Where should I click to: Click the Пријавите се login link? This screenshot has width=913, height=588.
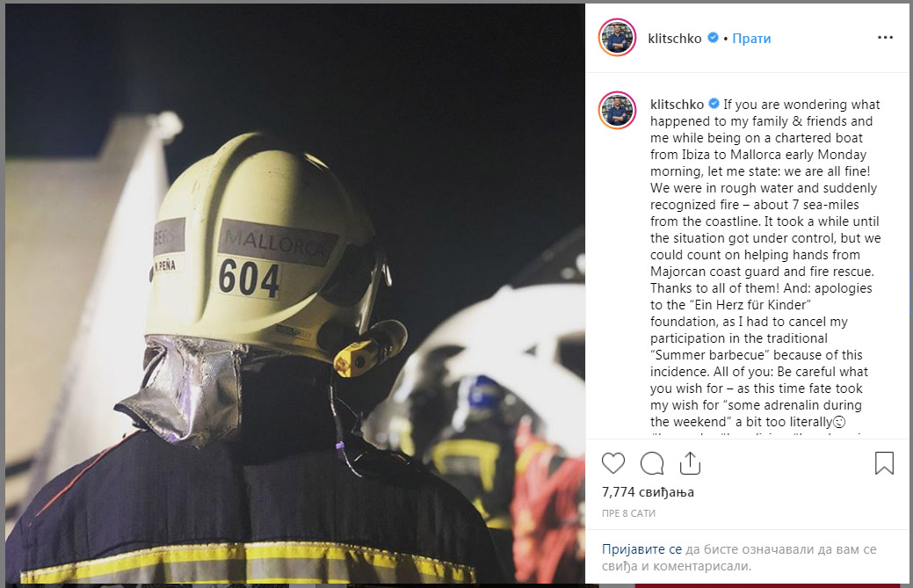(641, 549)
